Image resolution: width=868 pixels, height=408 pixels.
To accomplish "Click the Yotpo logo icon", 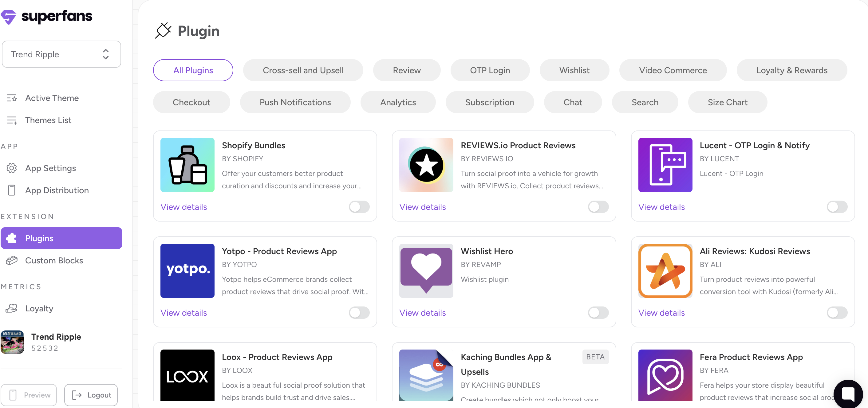I will pyautogui.click(x=187, y=270).
